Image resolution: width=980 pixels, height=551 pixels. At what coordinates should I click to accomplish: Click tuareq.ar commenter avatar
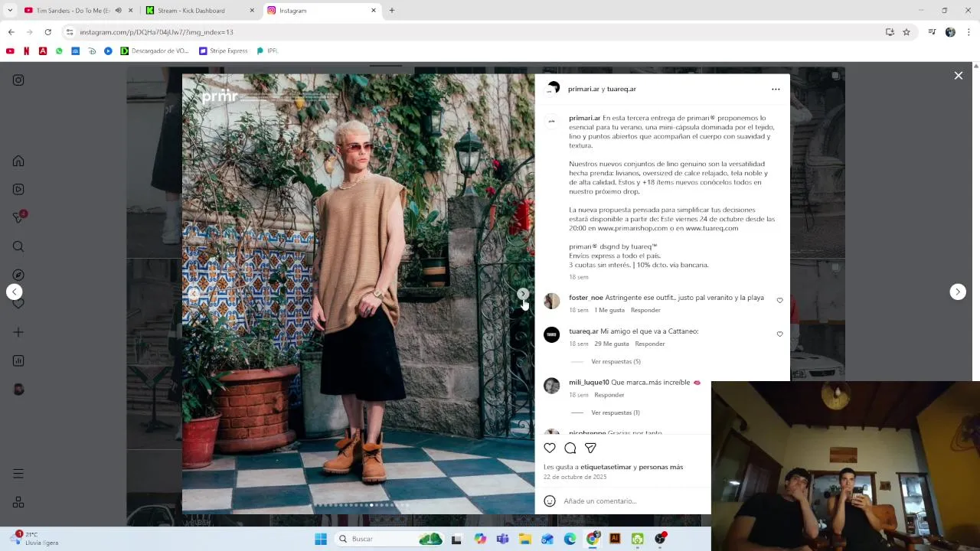(x=552, y=334)
